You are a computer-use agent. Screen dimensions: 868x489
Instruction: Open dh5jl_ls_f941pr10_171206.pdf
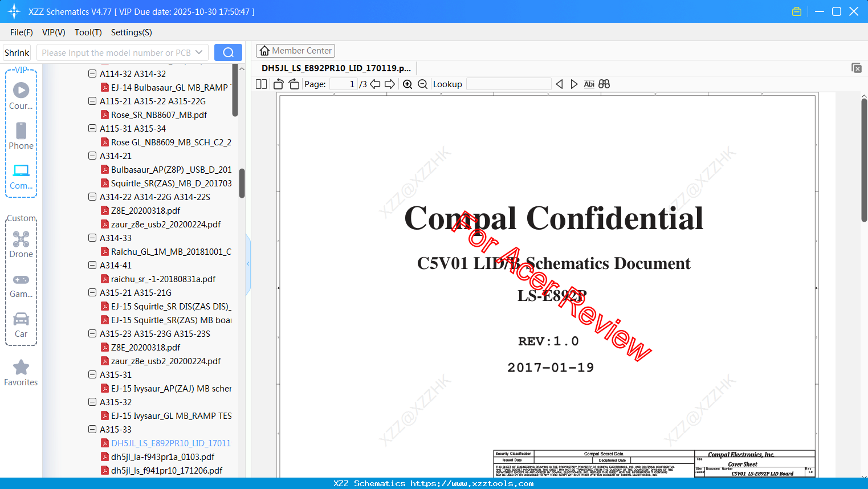(x=167, y=470)
